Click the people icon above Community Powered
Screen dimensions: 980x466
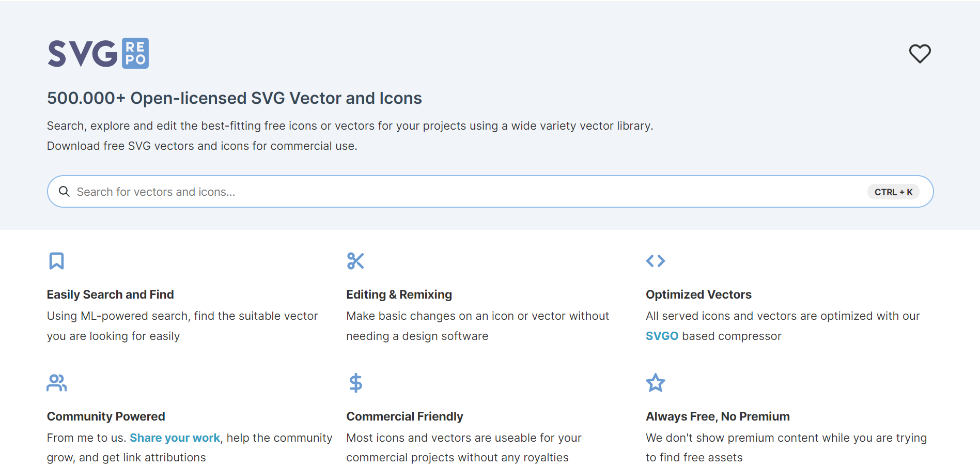(57, 383)
